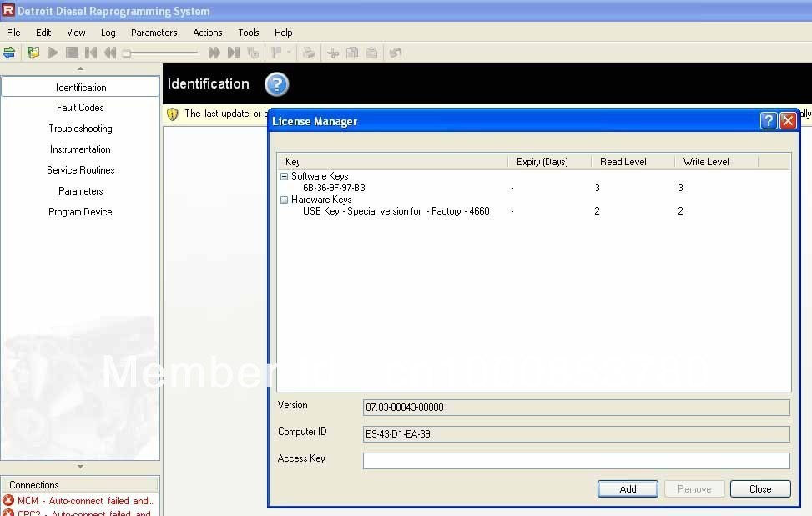Collapse the Software Keys tree node
812x516 pixels.
pos(284,176)
